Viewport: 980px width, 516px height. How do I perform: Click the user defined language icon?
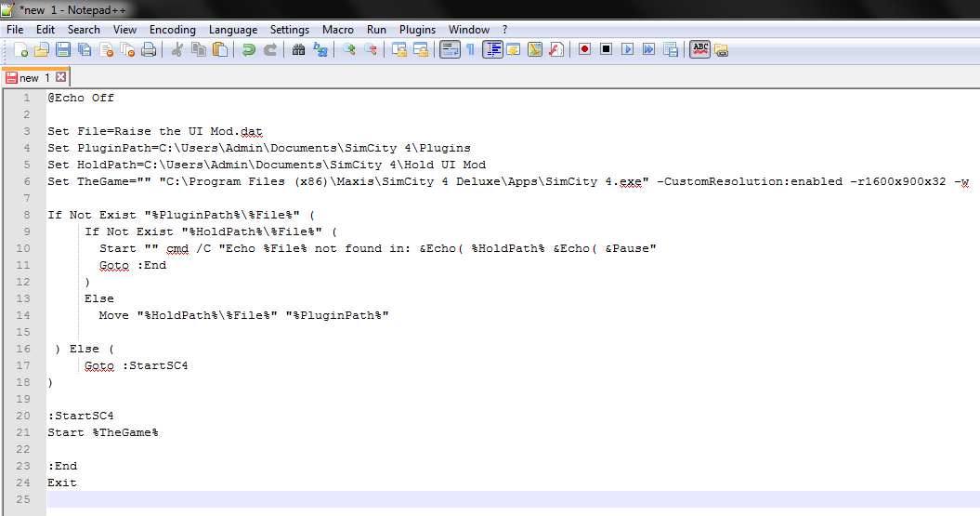pyautogui.click(x=514, y=49)
